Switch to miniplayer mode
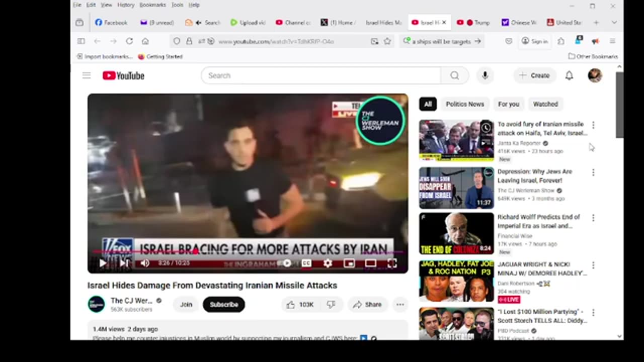 [349, 263]
